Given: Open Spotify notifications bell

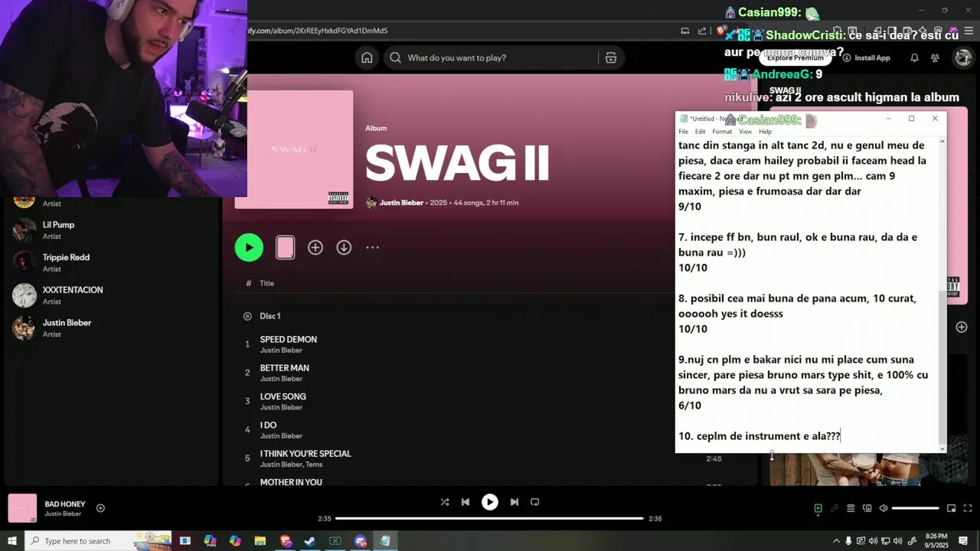Looking at the screenshot, I should [914, 57].
